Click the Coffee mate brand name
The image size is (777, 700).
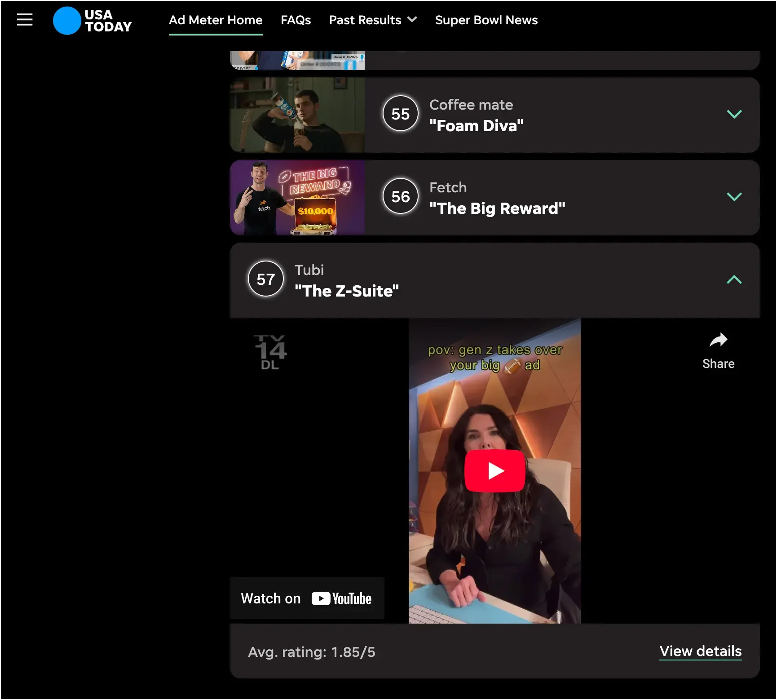click(471, 105)
